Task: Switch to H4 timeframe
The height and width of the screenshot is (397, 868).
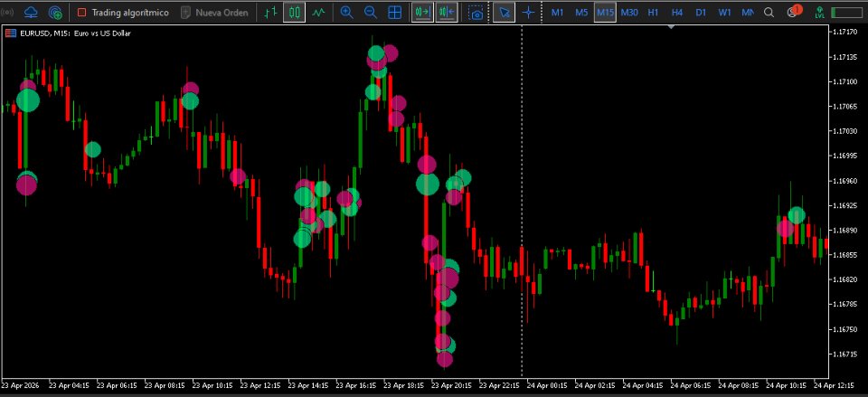Action: pyautogui.click(x=677, y=12)
